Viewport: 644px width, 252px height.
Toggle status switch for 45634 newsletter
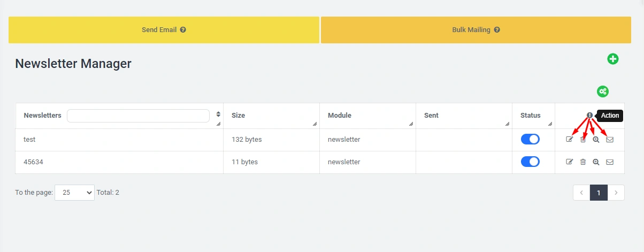click(530, 162)
